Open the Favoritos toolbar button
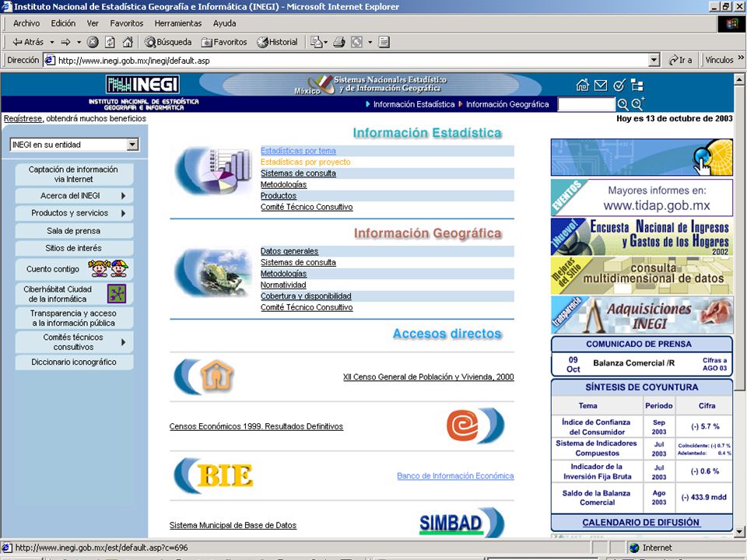Screen dimensions: 747x560 (x=224, y=42)
